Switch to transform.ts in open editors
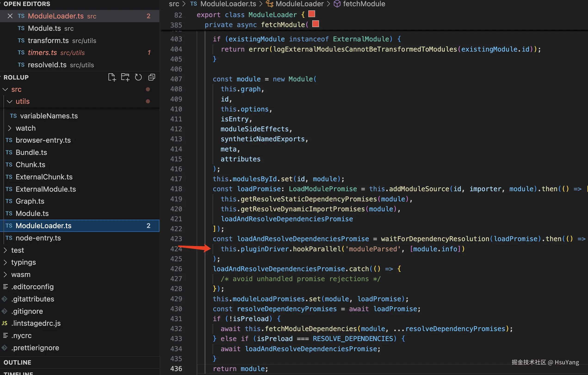The width and height of the screenshot is (588, 375). click(x=48, y=40)
